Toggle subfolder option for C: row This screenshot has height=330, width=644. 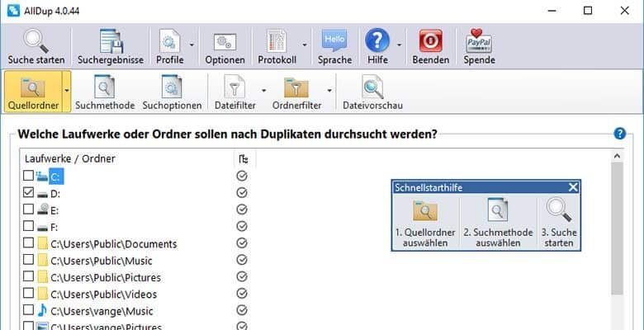pos(242,176)
